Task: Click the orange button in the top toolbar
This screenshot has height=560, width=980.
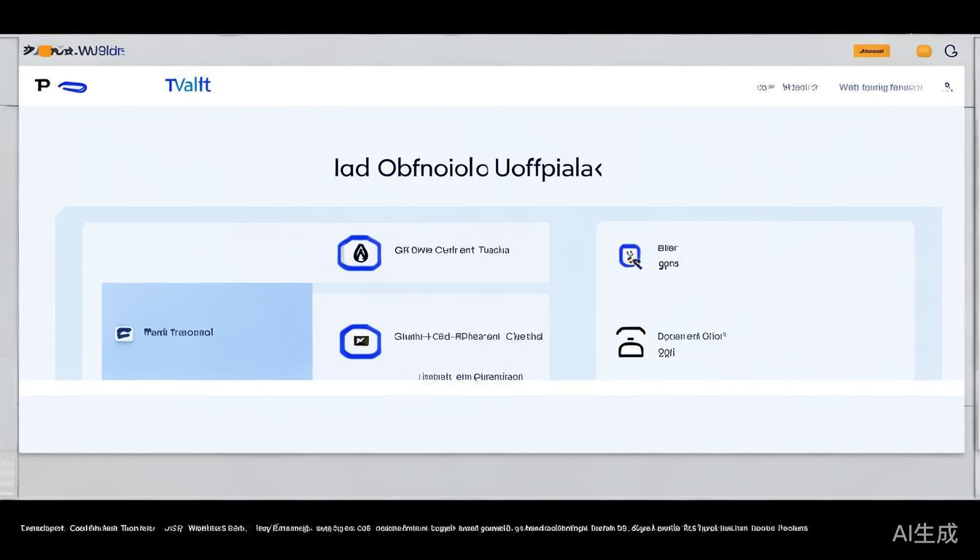Action: pos(871,50)
